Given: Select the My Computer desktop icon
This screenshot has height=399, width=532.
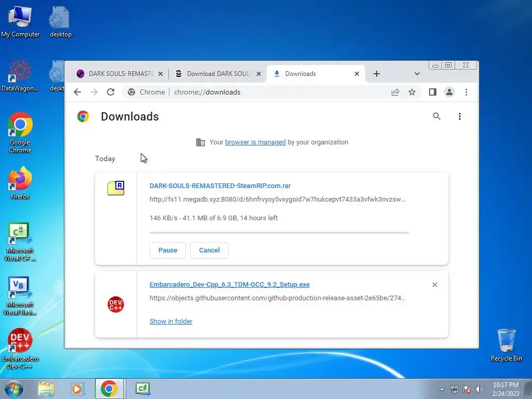Looking at the screenshot, I should [20, 21].
